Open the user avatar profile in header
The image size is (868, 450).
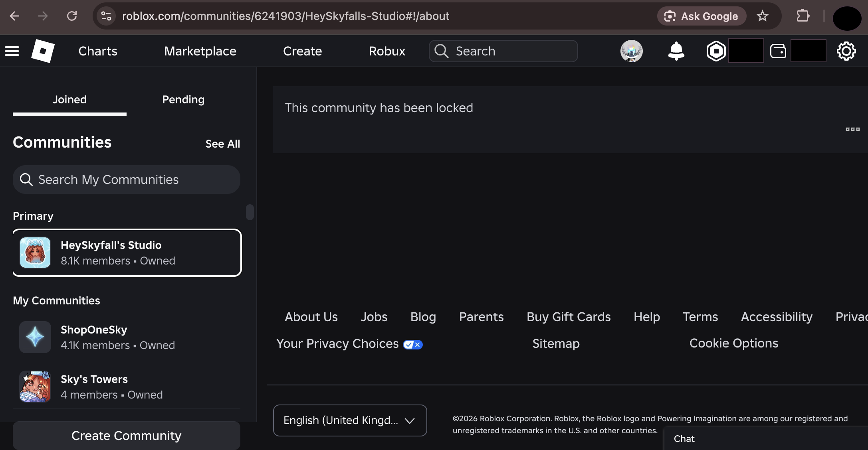click(631, 51)
